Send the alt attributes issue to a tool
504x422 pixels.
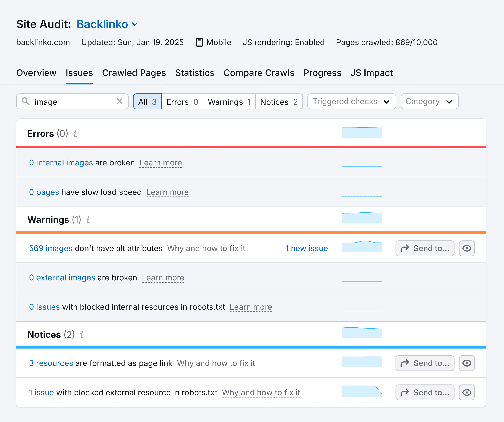pyautogui.click(x=425, y=248)
